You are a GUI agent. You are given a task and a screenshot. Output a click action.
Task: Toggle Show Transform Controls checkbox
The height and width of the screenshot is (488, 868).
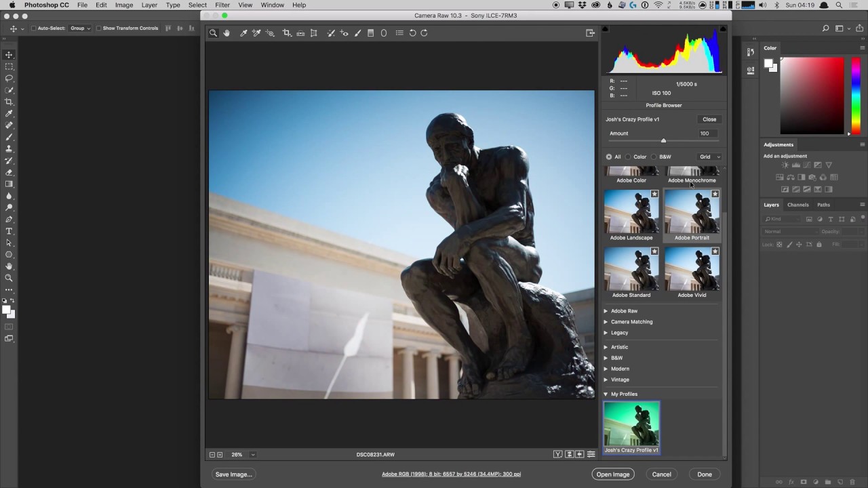click(x=98, y=28)
